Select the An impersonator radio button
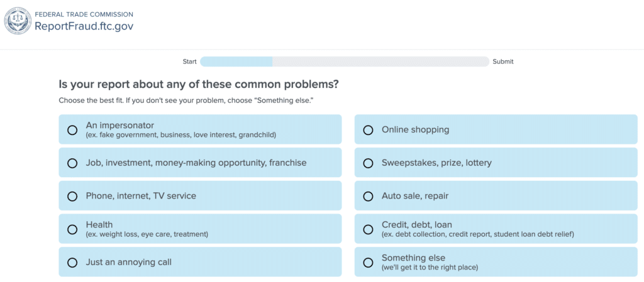This screenshot has width=644, height=282. pos(72,130)
